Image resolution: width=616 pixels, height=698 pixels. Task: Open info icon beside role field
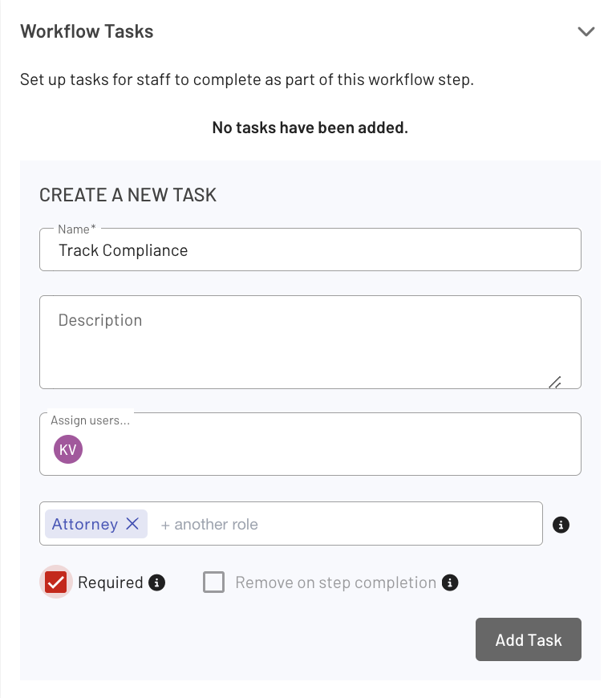tap(561, 525)
